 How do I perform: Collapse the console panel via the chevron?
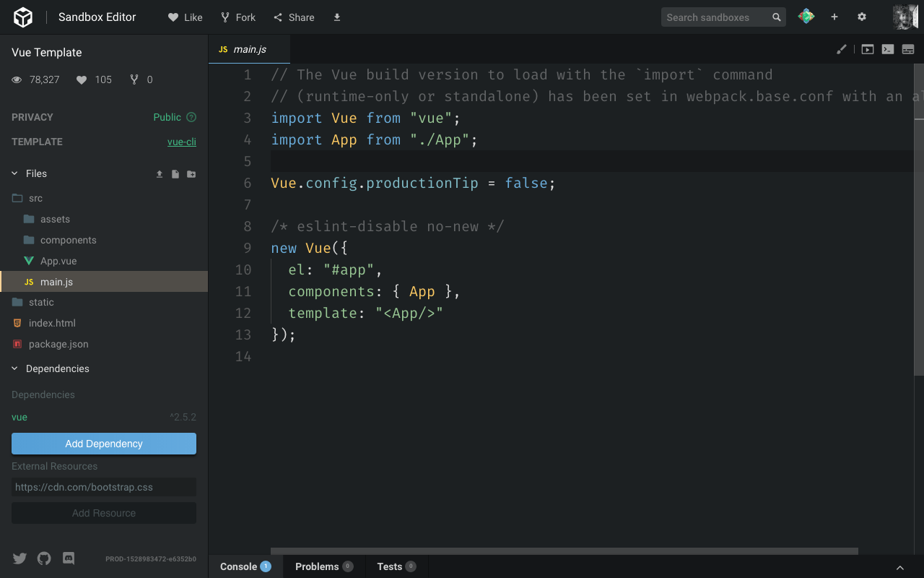(x=899, y=567)
